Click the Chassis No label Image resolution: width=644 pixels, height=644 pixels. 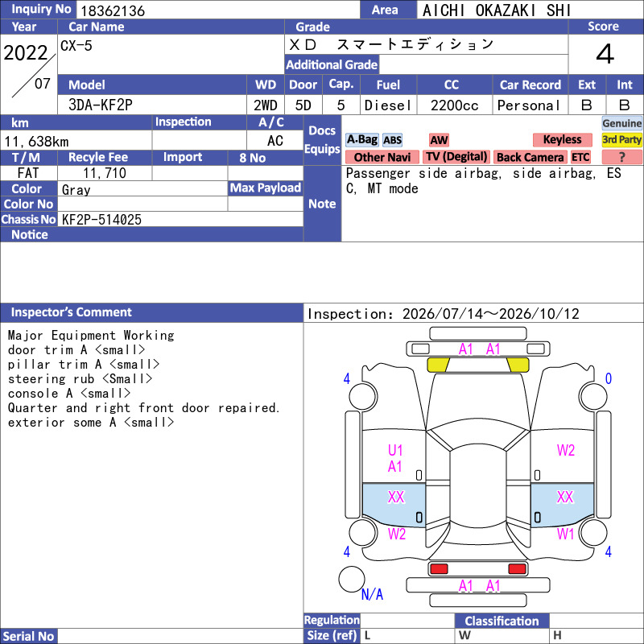28,219
